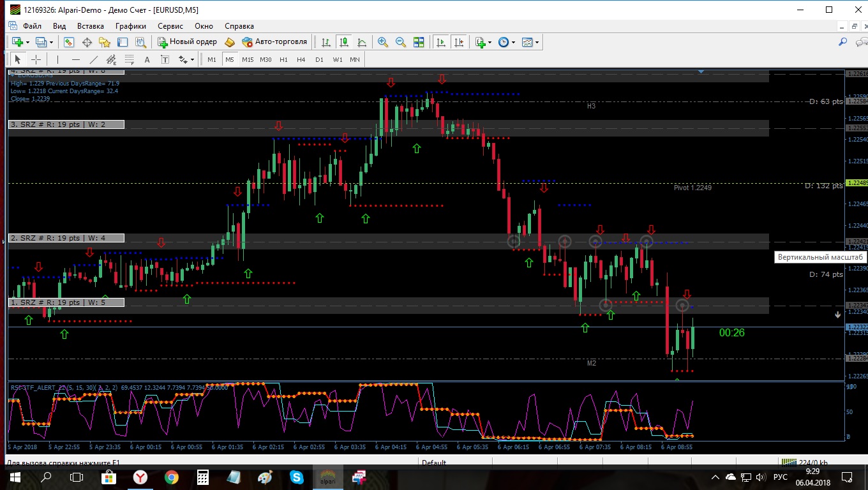Draw a vertical line tool

57,59
